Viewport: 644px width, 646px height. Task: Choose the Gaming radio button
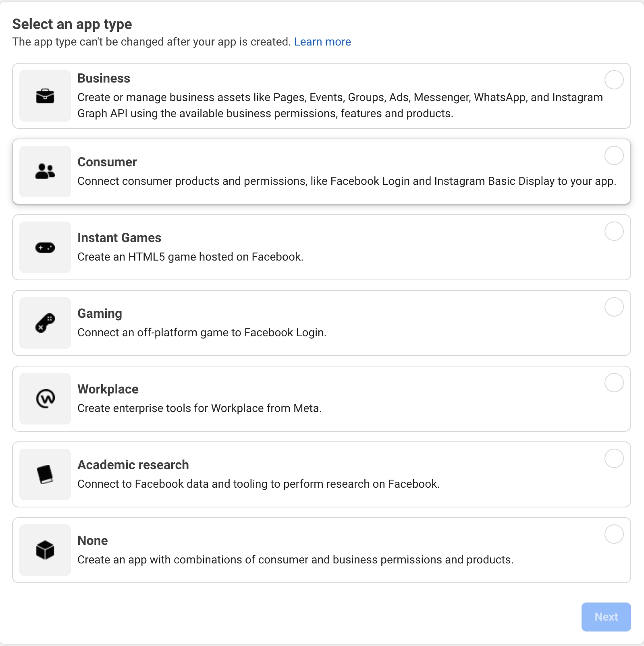(614, 307)
